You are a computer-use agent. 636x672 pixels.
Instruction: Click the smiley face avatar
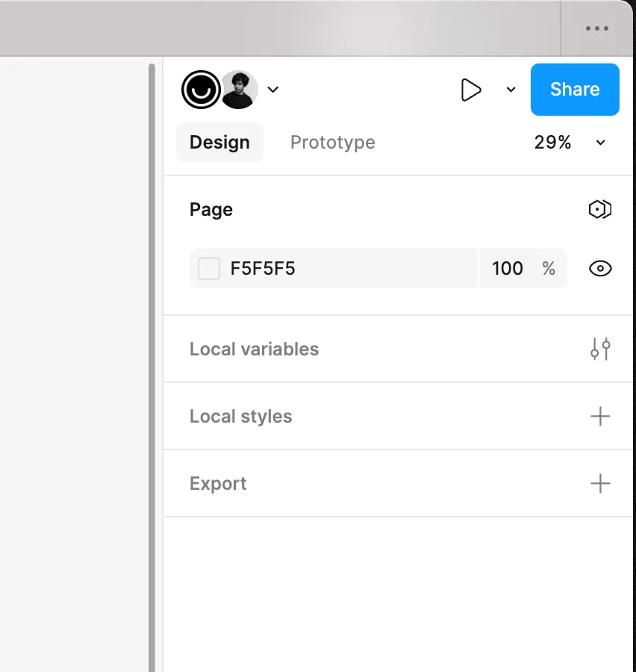click(x=200, y=90)
